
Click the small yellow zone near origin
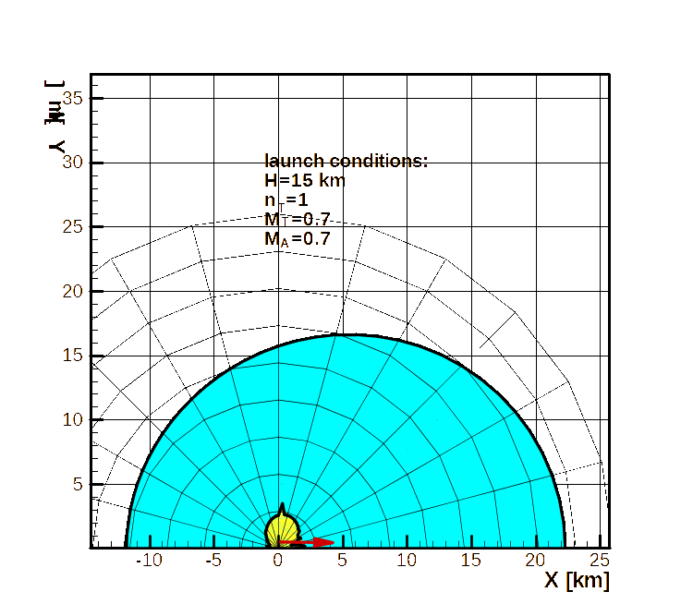point(282,530)
